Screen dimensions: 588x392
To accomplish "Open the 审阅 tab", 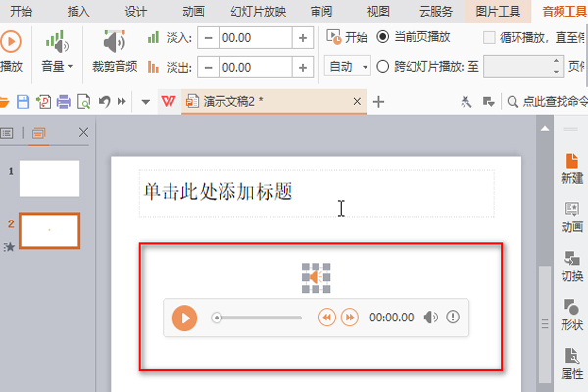I will point(321,11).
